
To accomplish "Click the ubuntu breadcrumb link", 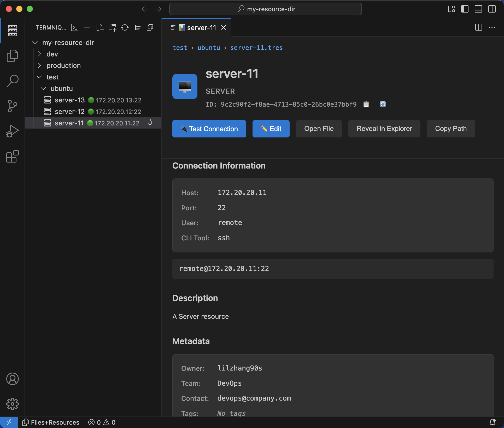I will coord(208,48).
